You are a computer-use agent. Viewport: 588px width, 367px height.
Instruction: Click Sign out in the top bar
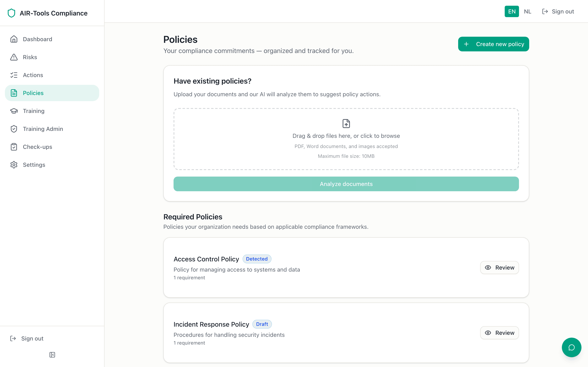558,11
